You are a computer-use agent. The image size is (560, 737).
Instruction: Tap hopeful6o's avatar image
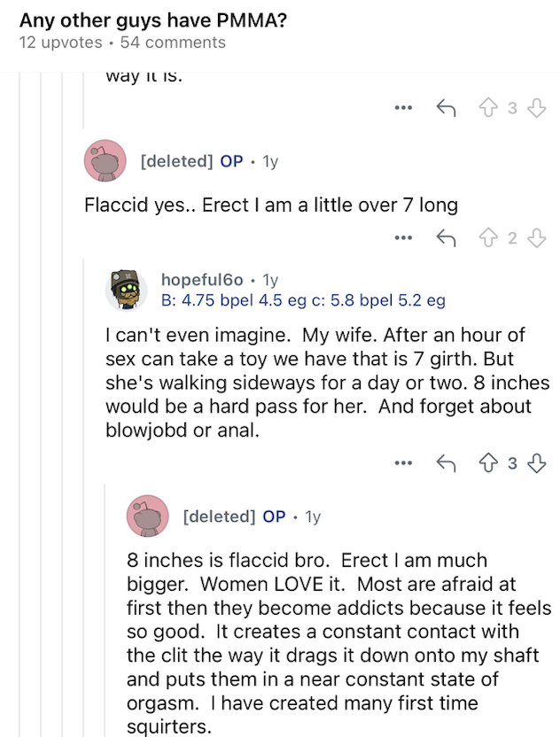coord(126,291)
